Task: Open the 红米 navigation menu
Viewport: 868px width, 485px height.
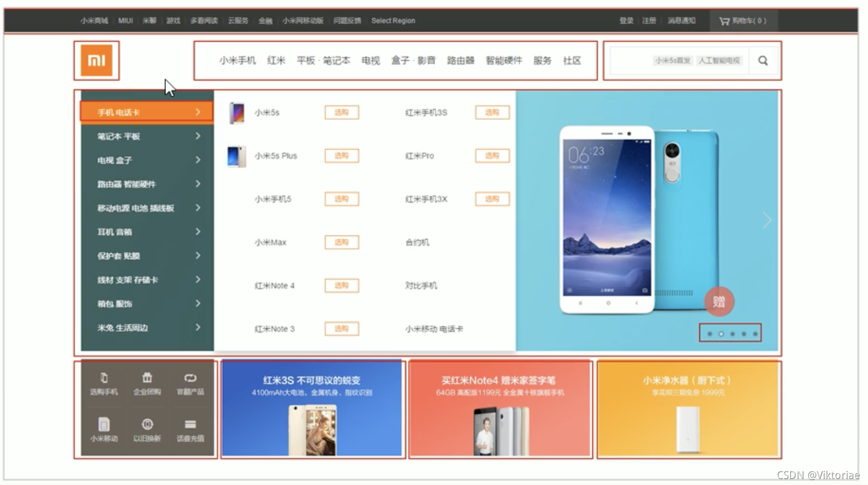Action: point(276,61)
